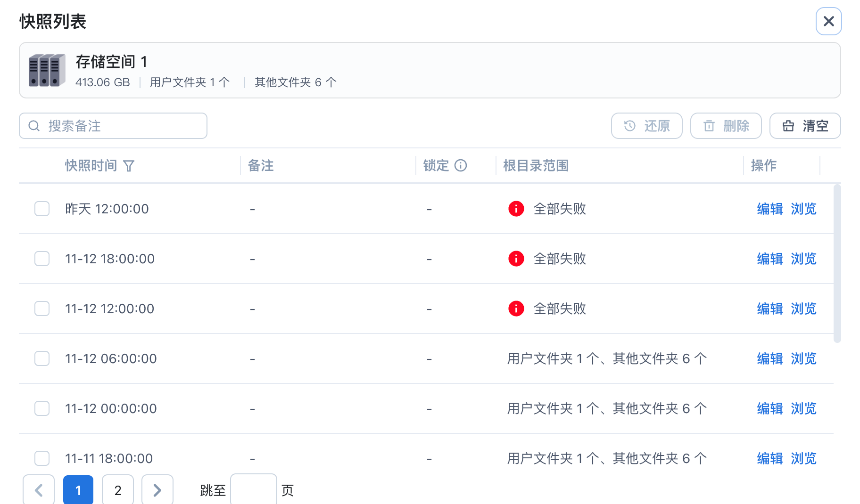
Task: Open 编辑 for the 11-12 18:00:00 snapshot
Action: pyautogui.click(x=769, y=259)
